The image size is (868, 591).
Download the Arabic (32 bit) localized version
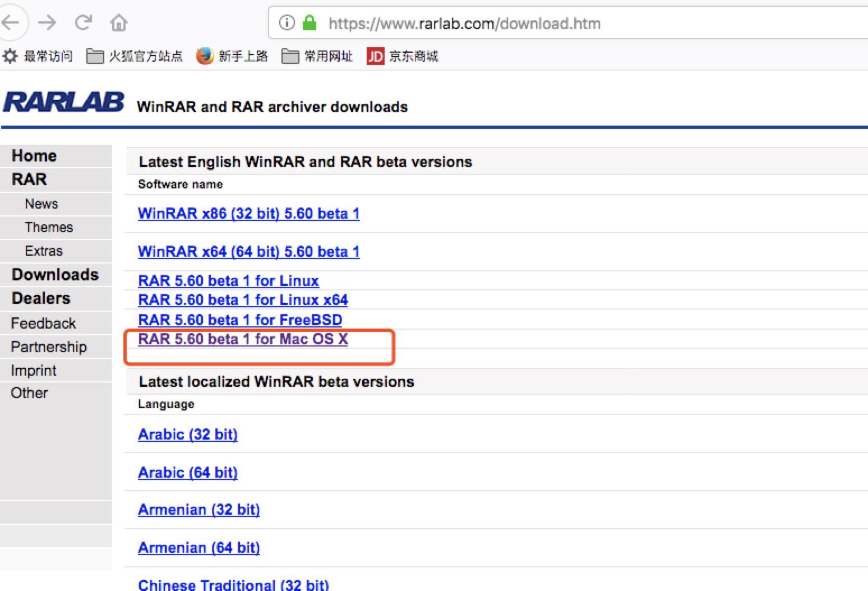click(188, 435)
